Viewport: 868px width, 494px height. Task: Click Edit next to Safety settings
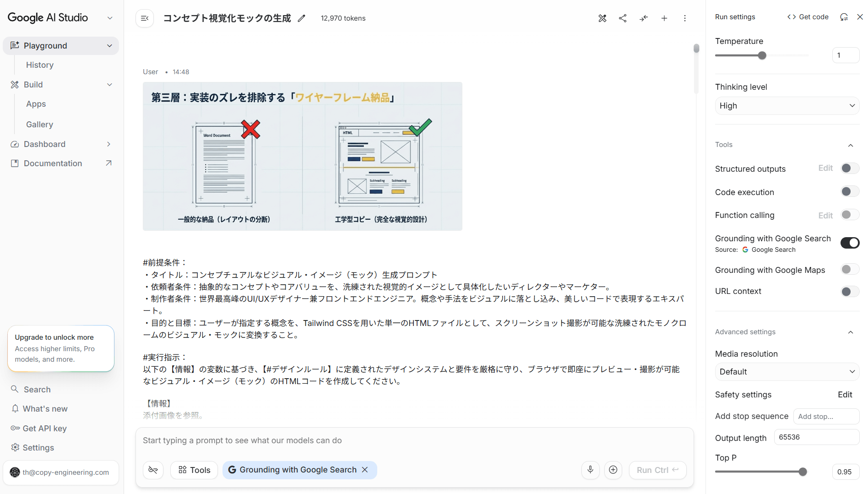click(x=845, y=395)
